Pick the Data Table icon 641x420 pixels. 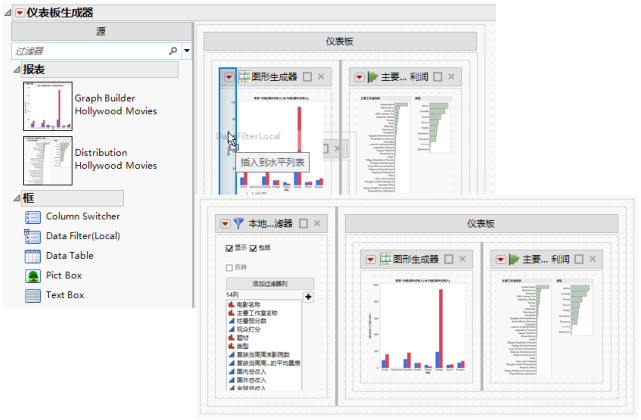tap(33, 256)
